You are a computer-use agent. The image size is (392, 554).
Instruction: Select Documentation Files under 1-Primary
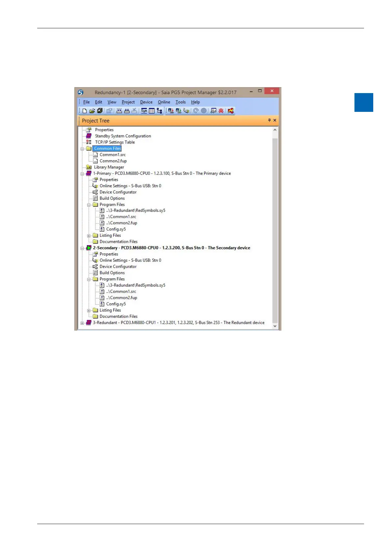[x=118, y=242]
